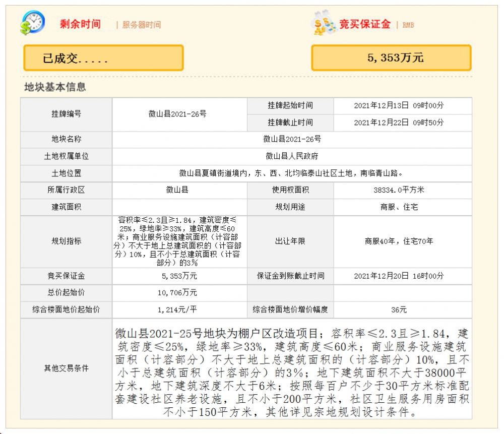Click the clock with dollar sign icon

pyautogui.click(x=32, y=23)
